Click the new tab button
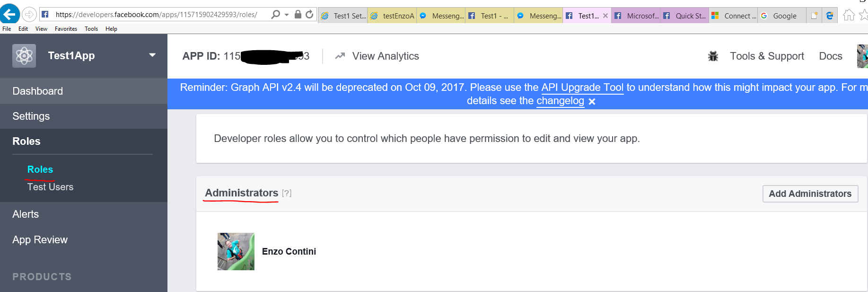 point(814,16)
